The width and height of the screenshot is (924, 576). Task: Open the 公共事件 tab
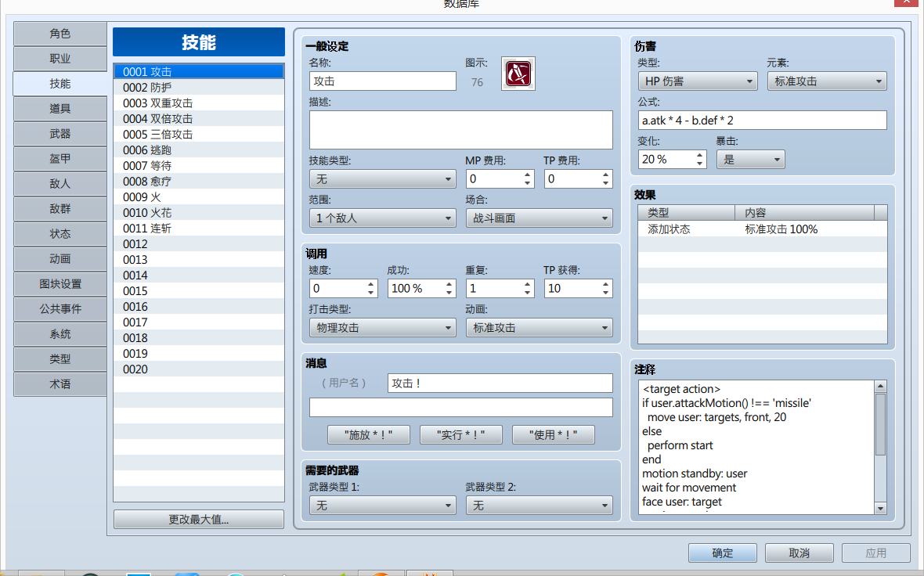click(60, 308)
